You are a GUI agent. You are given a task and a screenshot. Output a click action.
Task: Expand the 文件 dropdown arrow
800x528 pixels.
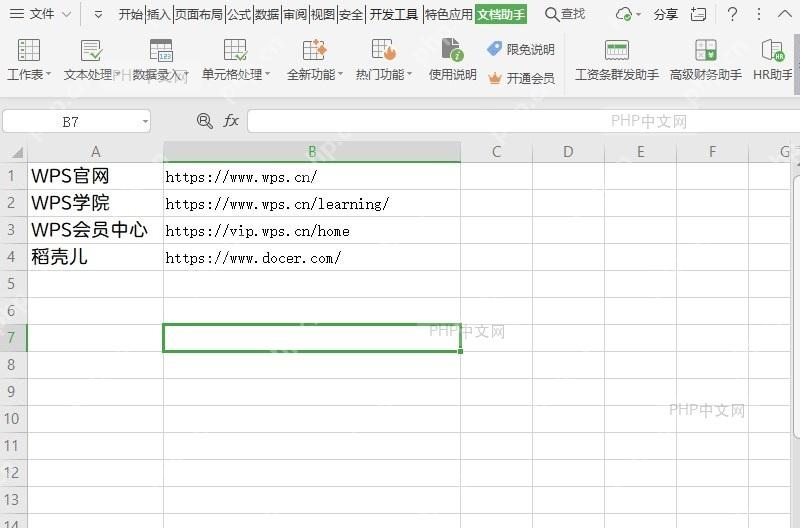(x=66, y=14)
